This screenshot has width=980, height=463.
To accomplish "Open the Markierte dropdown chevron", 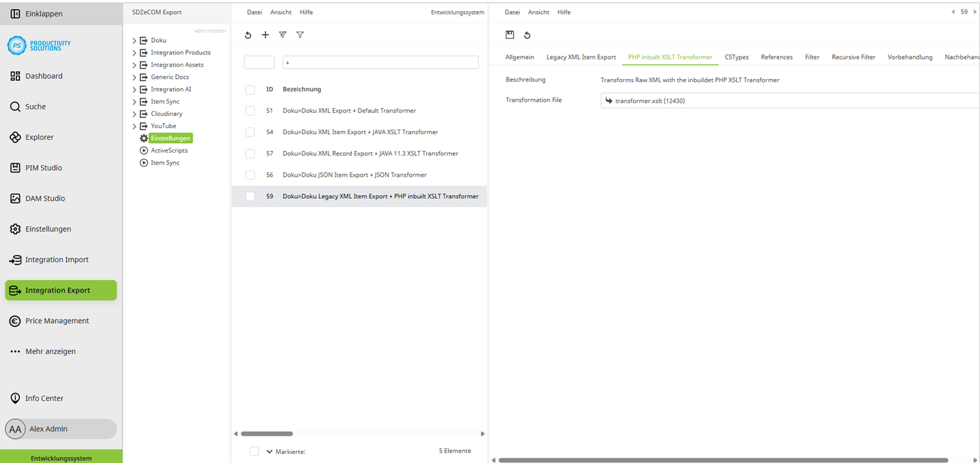I will [x=269, y=451].
